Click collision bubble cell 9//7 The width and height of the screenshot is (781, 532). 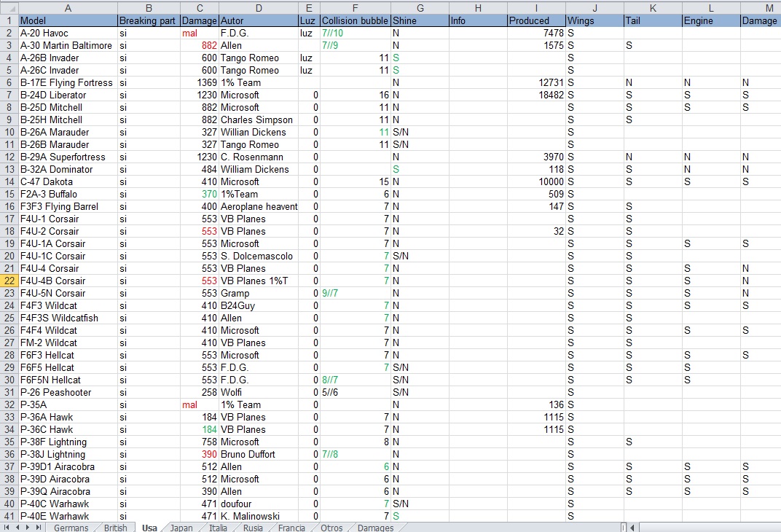(355, 294)
